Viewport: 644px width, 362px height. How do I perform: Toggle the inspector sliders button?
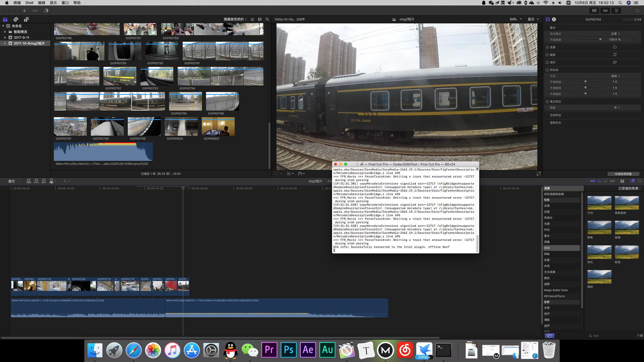tap(616, 11)
